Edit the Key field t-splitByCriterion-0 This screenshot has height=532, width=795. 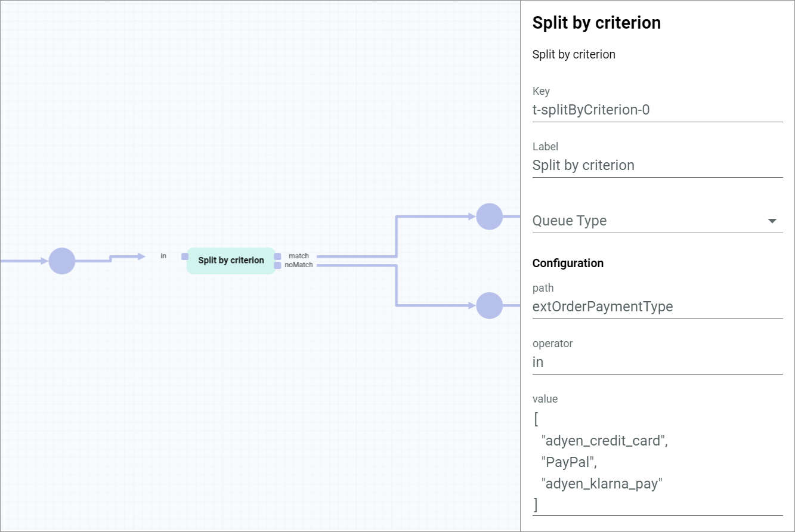[x=657, y=110]
